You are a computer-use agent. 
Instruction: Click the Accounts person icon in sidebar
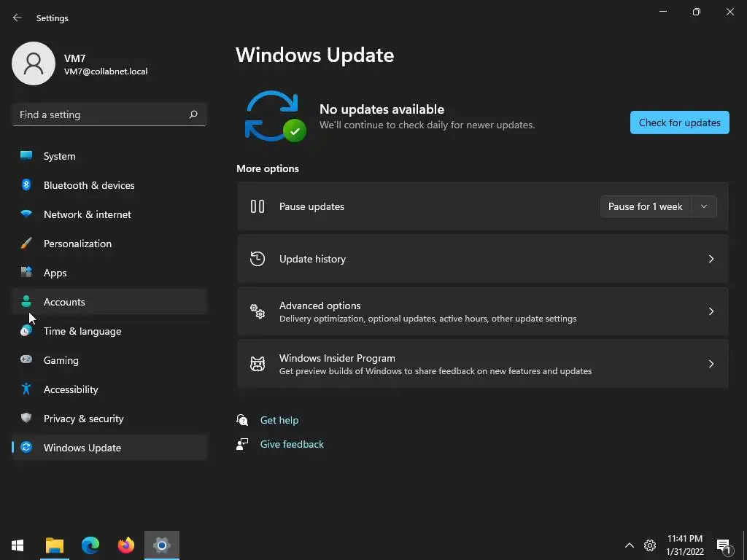click(x=26, y=301)
